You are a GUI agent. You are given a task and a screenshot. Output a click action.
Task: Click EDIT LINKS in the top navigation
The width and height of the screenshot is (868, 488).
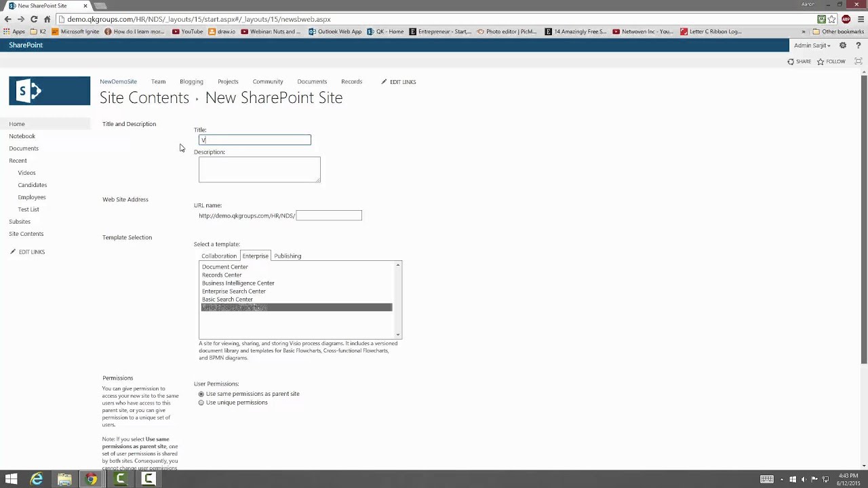(399, 82)
